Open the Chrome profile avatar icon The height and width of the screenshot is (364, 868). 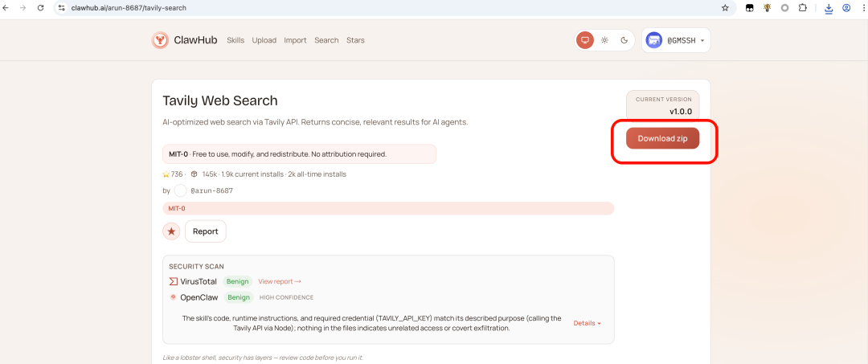pos(845,8)
